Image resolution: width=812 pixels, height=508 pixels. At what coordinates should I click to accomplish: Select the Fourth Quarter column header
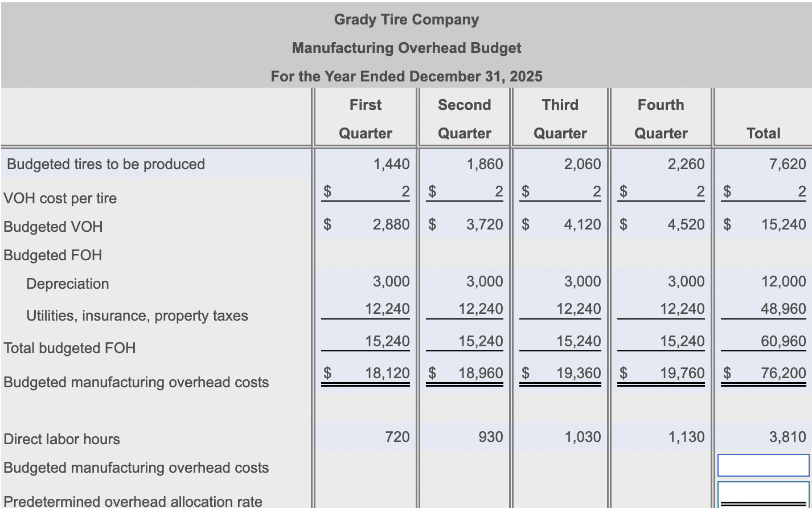[661, 118]
